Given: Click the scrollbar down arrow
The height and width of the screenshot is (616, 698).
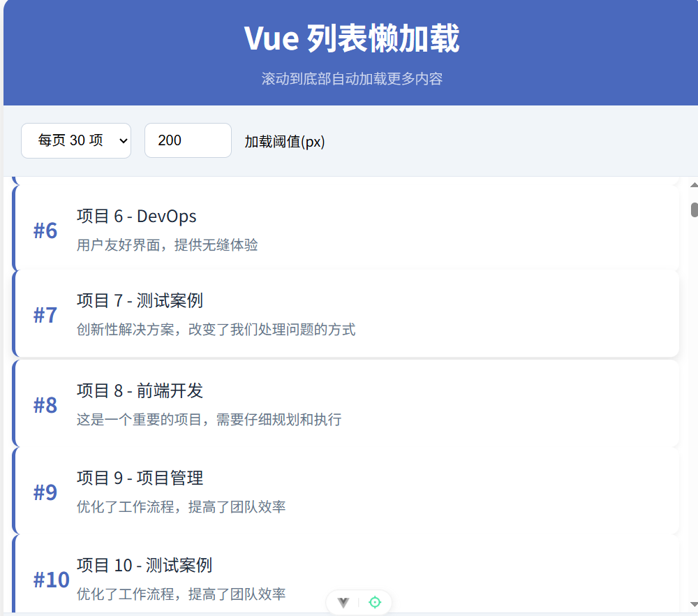Looking at the screenshot, I should click(x=694, y=604).
